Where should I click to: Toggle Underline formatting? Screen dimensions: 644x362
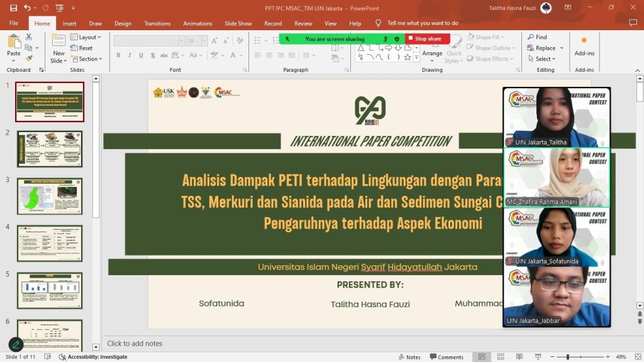(x=141, y=55)
